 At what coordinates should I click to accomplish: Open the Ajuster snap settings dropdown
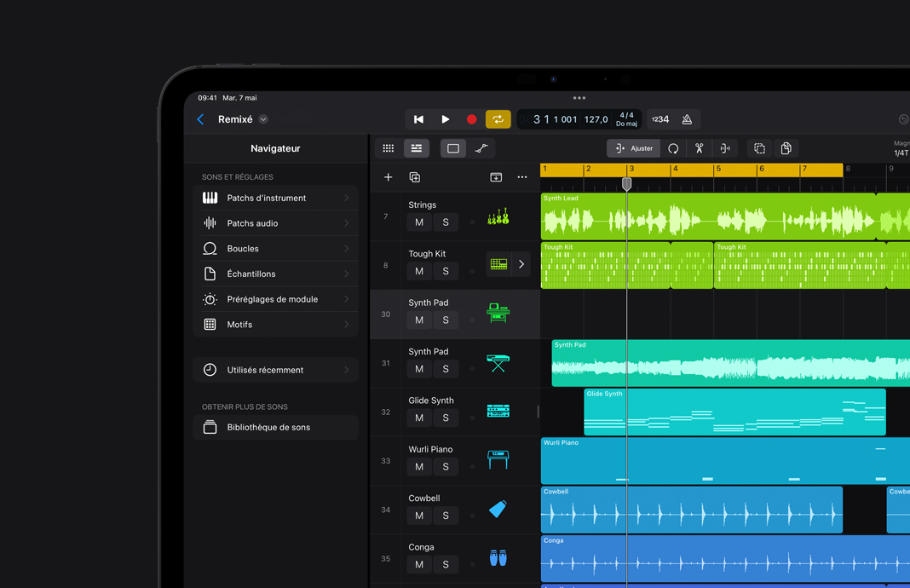632,147
